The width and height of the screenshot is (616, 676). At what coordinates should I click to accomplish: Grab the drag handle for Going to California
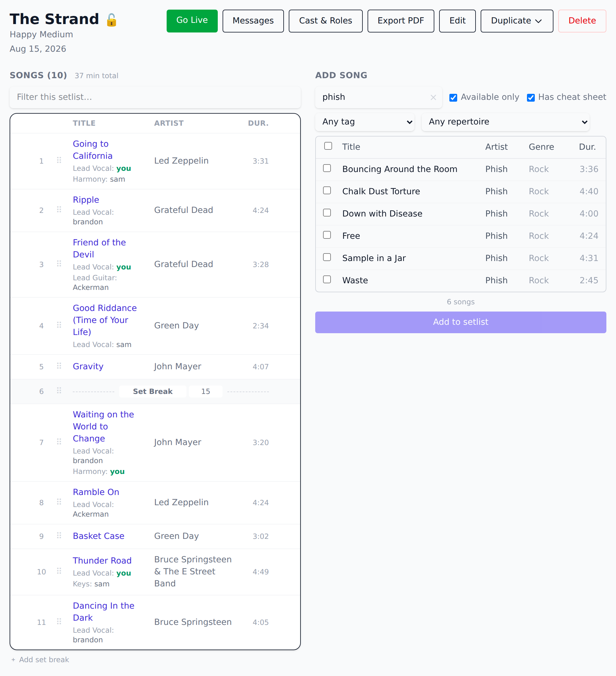click(x=59, y=160)
